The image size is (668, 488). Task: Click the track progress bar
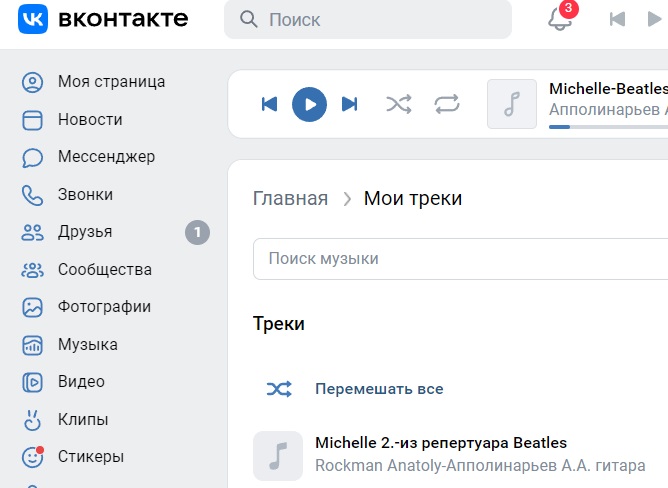coord(608,127)
